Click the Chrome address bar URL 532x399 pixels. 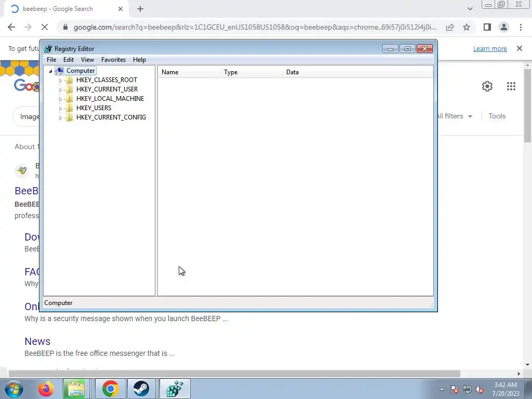[255, 27]
